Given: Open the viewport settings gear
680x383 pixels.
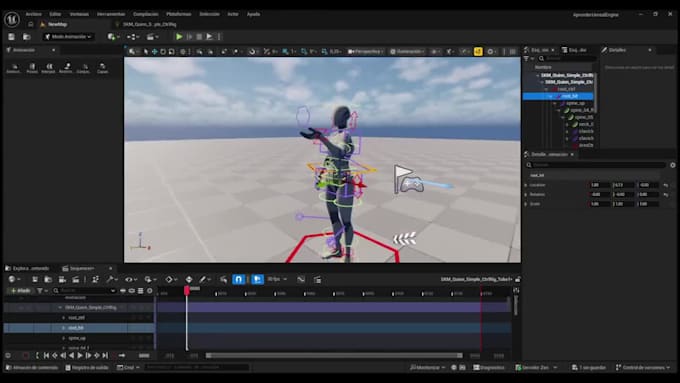Looking at the screenshot, I should (491, 52).
